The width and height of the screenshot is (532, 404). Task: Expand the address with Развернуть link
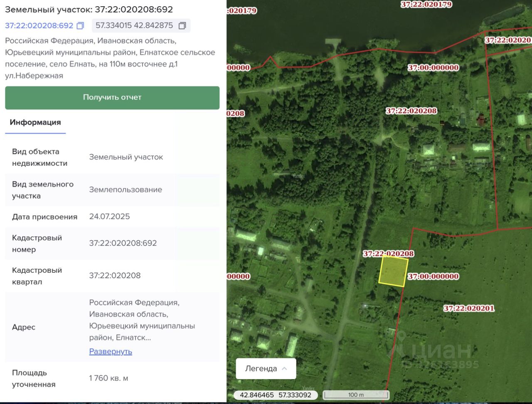111,352
